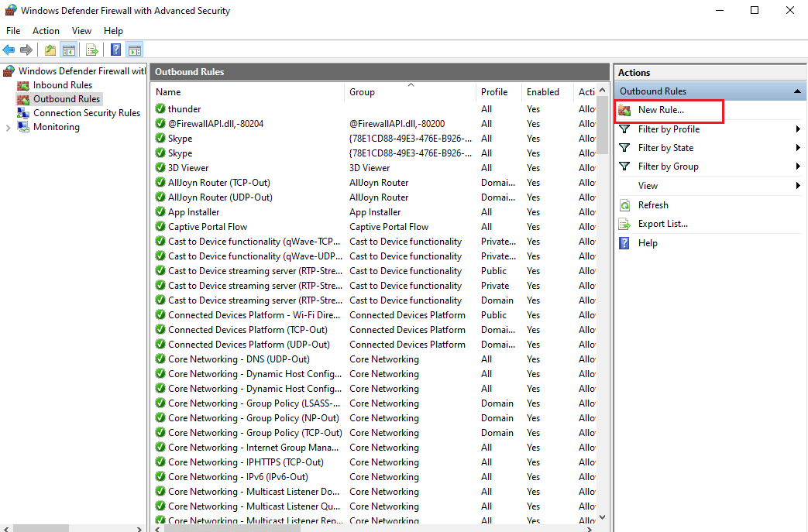Image resolution: width=808 pixels, height=532 pixels.
Task: Click the Filter by Profile funnel icon
Action: coord(624,129)
